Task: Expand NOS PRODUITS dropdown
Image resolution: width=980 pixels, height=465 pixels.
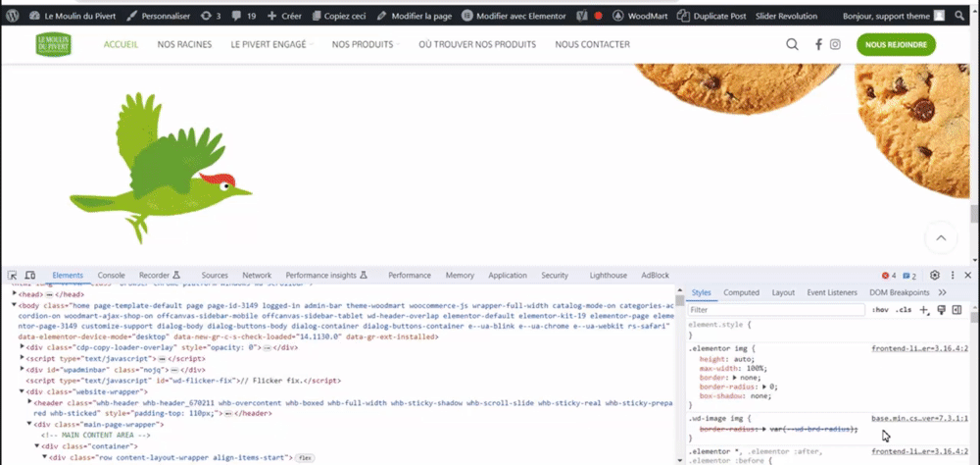Action: click(366, 44)
